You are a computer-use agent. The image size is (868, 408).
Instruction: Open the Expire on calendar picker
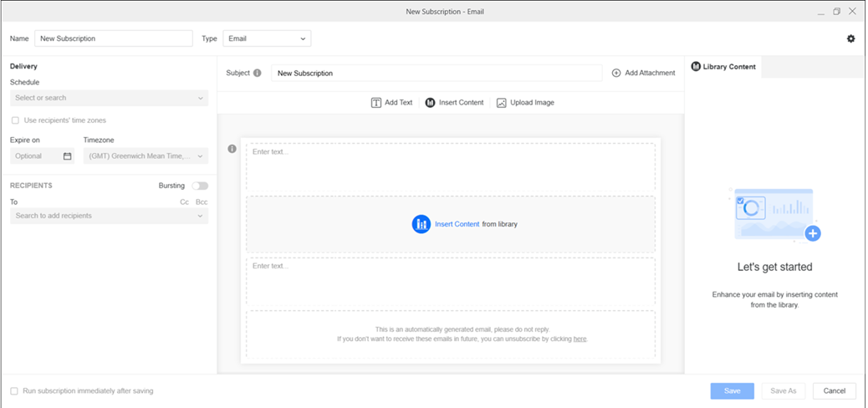coord(67,156)
